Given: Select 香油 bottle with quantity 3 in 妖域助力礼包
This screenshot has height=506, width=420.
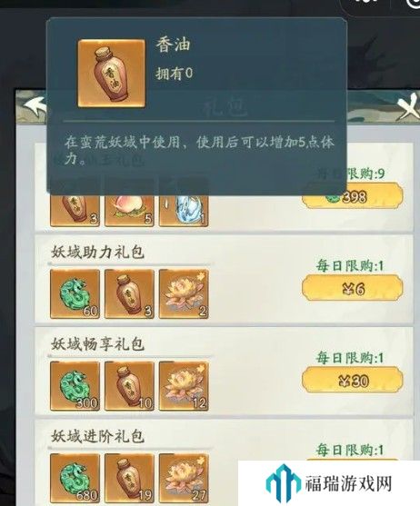Looking at the screenshot, I should (x=129, y=294).
